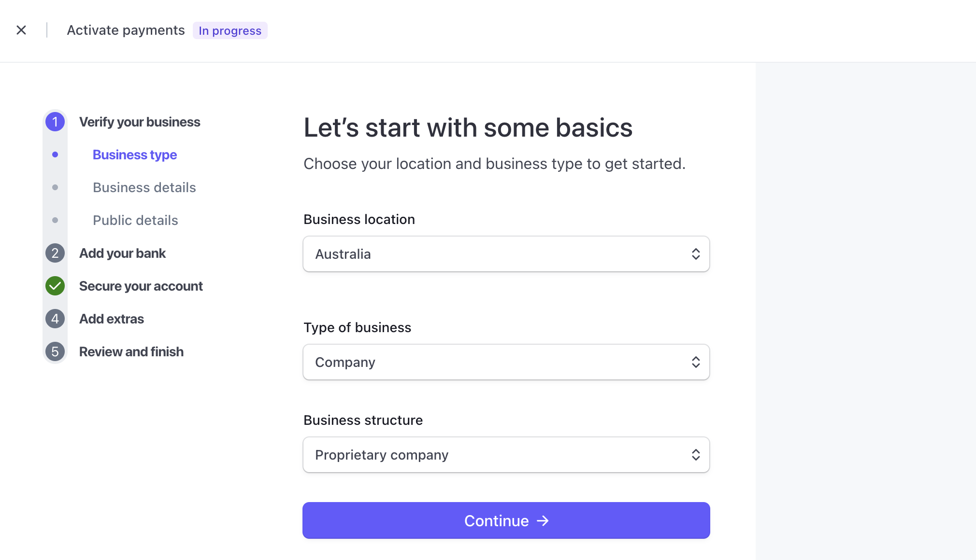The image size is (976, 560).
Task: Select the Public details sub-step
Action: 135,221
